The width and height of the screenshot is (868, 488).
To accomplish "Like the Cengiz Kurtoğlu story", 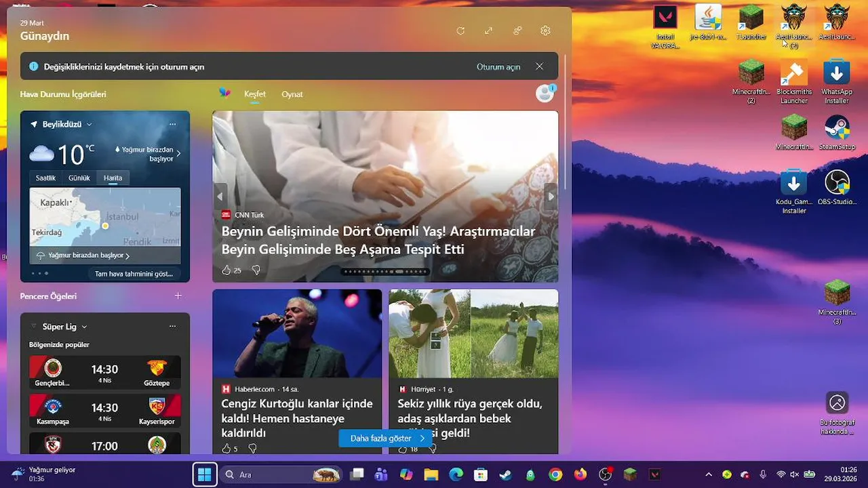I will [226, 448].
